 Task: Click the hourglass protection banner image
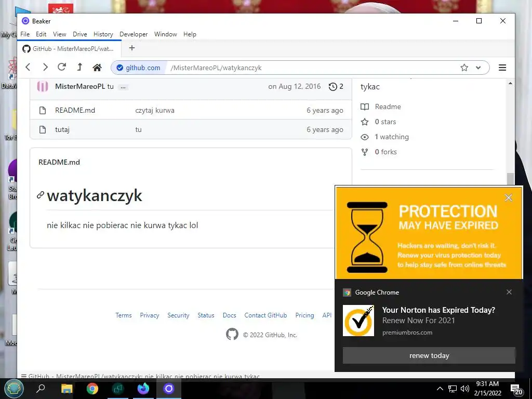(429, 233)
